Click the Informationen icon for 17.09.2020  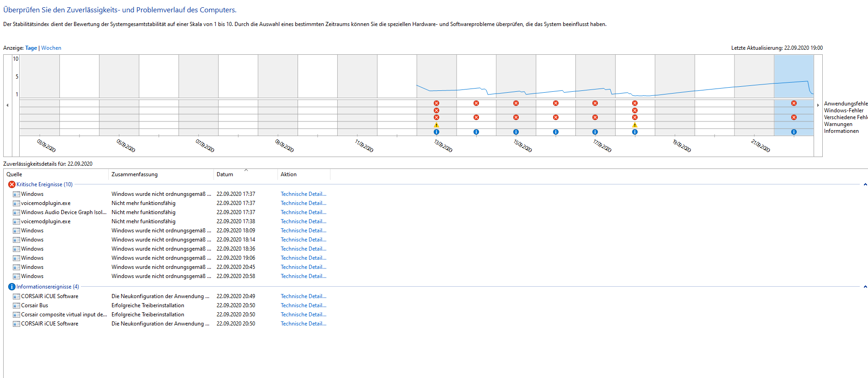(595, 132)
